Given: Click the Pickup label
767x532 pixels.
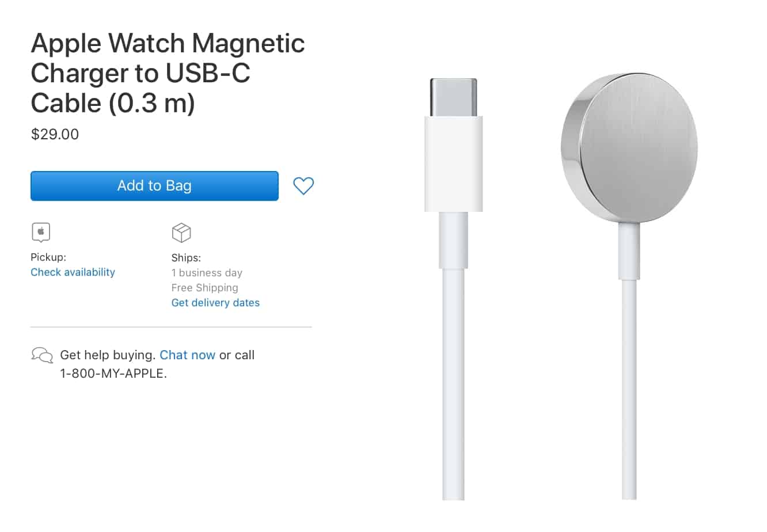Looking at the screenshot, I should point(48,257).
